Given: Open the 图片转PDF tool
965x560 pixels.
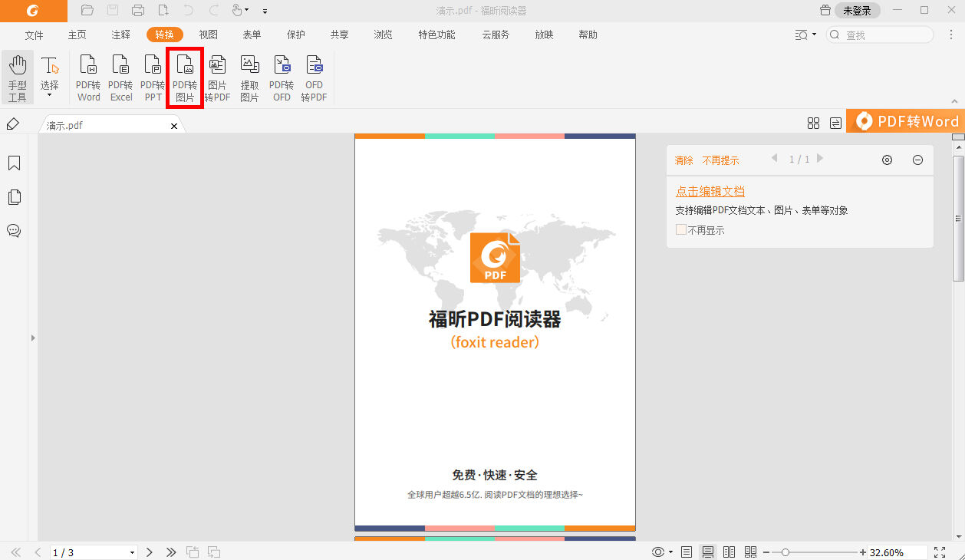Looking at the screenshot, I should click(217, 77).
